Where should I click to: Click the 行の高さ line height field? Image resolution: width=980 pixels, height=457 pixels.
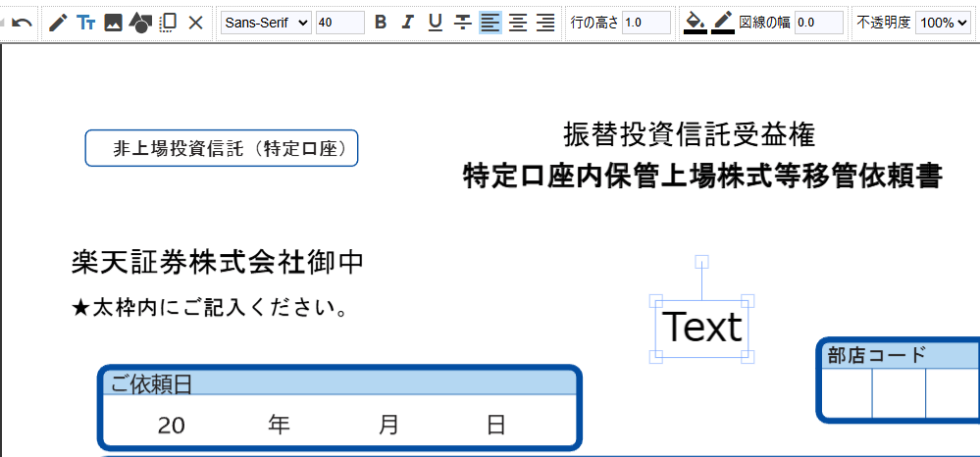pos(646,23)
